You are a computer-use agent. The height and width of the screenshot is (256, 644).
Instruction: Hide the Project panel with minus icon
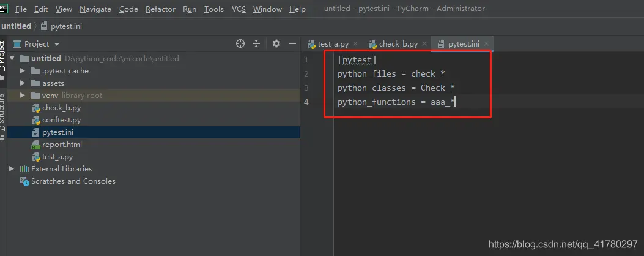(292, 43)
